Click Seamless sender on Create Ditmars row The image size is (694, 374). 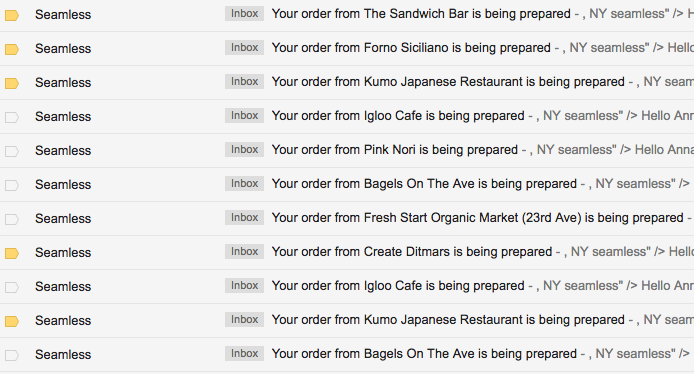(x=63, y=253)
